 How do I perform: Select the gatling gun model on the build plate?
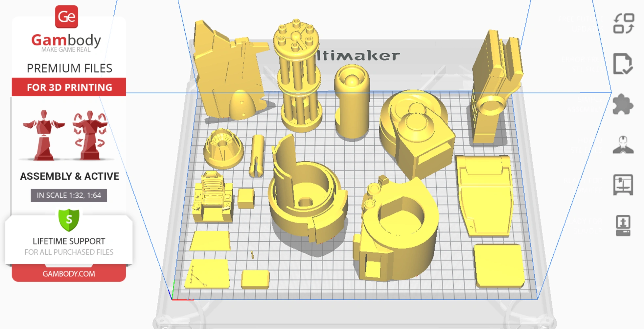pyautogui.click(x=298, y=76)
